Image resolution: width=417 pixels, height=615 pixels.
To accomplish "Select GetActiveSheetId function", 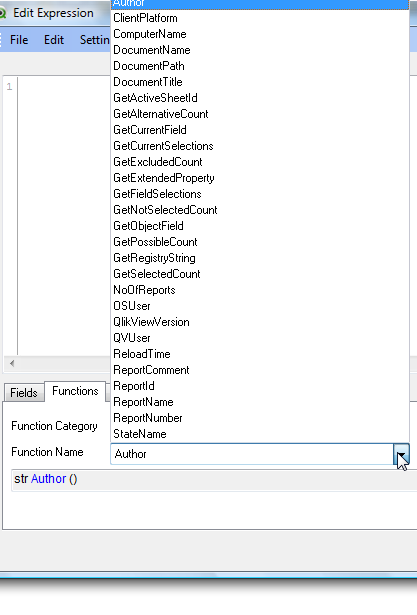I will pos(260,98).
